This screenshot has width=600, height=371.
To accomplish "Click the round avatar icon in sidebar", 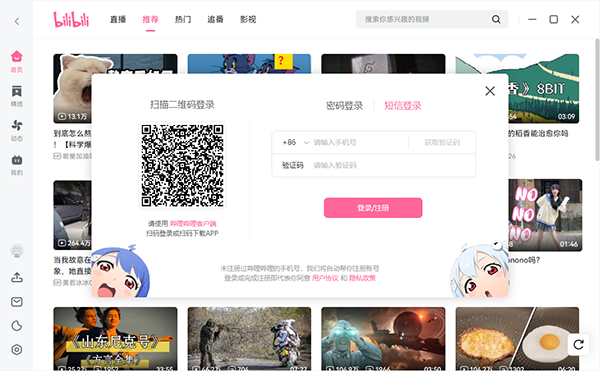I will [16, 251].
